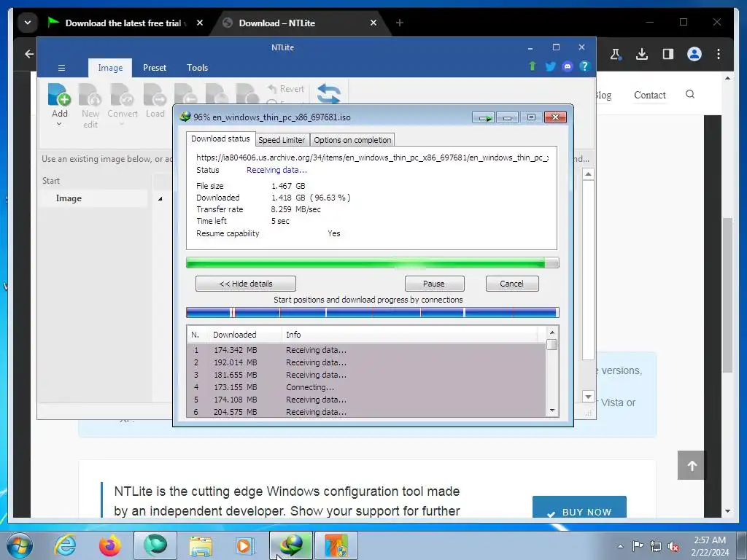
Task: Open the browser tab list dropdown
Action: [x=28, y=23]
